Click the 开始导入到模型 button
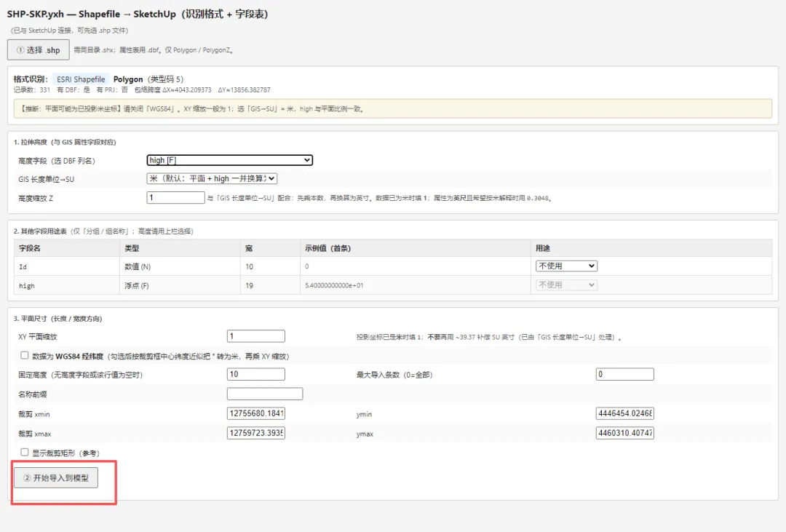 tap(56, 478)
